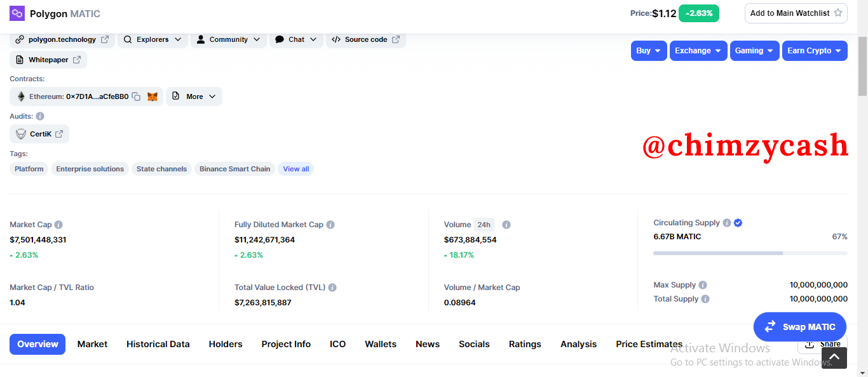
Task: Click View all tags
Action: [x=296, y=169]
